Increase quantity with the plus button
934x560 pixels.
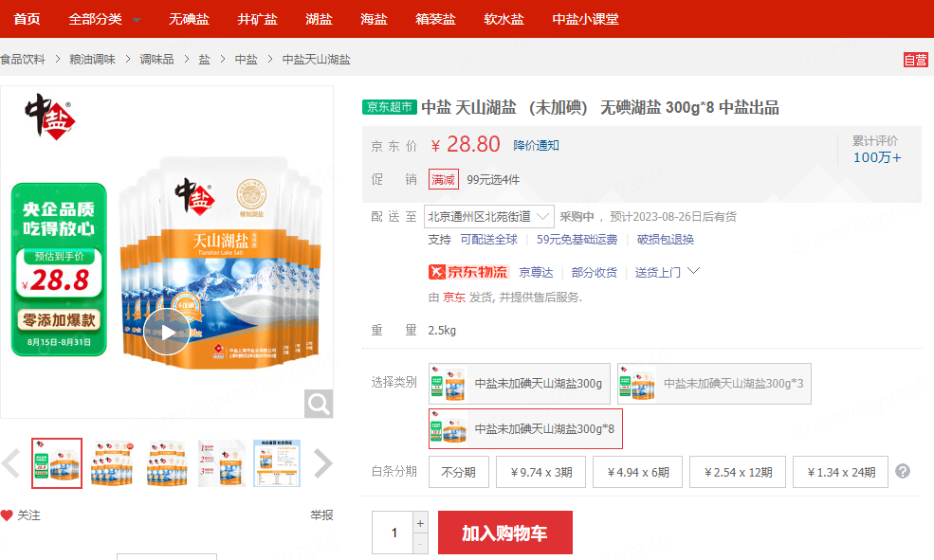421,523
